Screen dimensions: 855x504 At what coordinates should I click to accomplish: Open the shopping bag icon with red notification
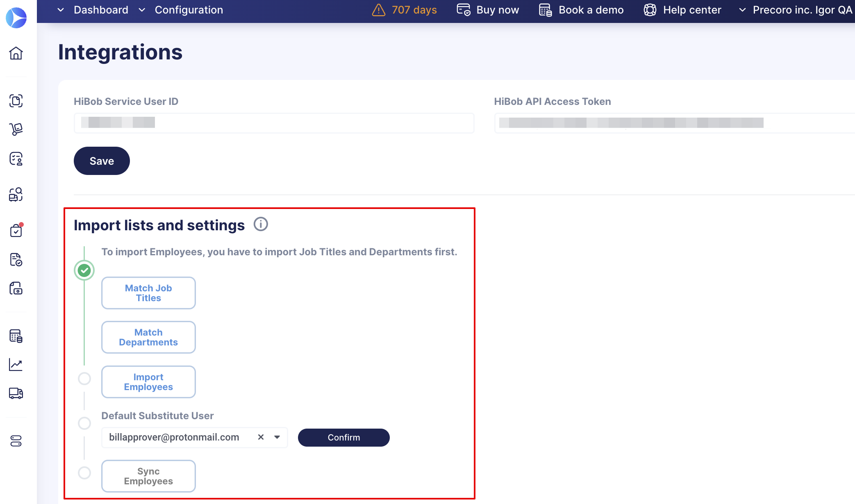tap(16, 230)
